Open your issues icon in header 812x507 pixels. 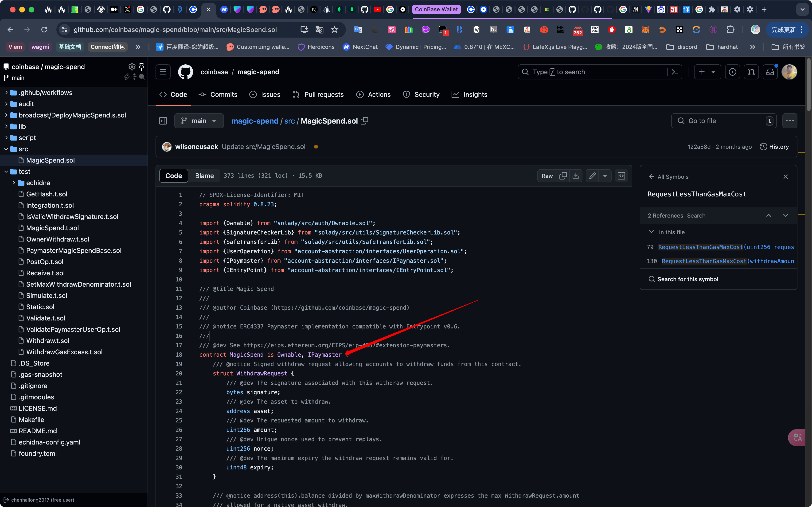(x=733, y=72)
